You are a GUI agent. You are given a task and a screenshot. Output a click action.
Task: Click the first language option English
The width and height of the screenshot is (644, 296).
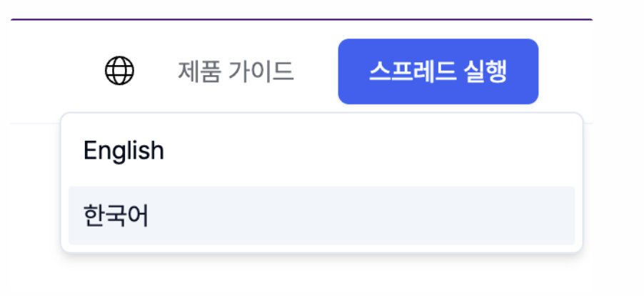pos(321,150)
